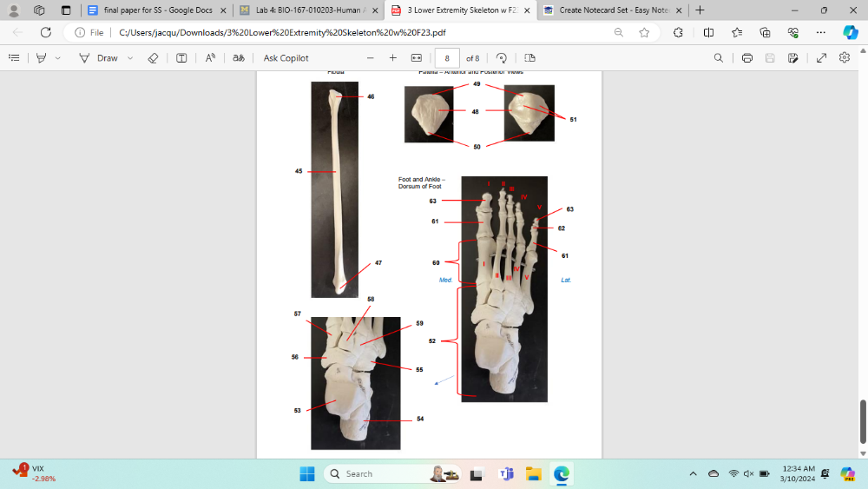Select the Erase tool in PDF toolbar
Viewport: 868px width, 489px height.
coord(153,58)
